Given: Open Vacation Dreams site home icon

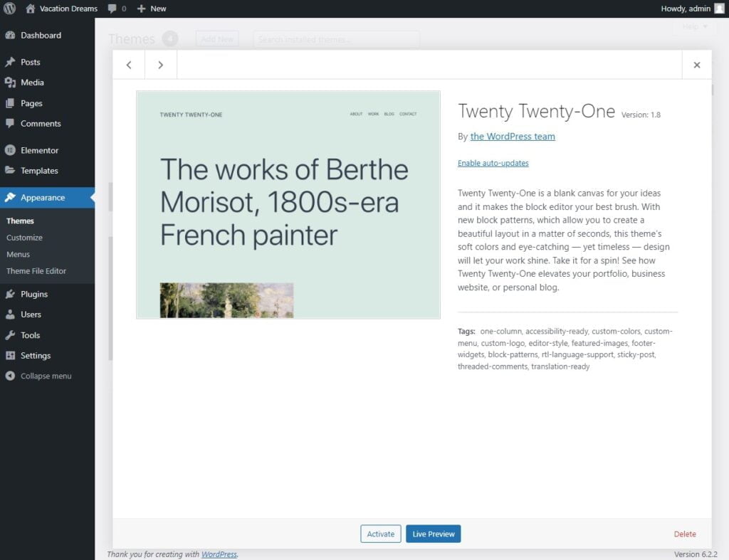Looking at the screenshot, I should pyautogui.click(x=30, y=9).
